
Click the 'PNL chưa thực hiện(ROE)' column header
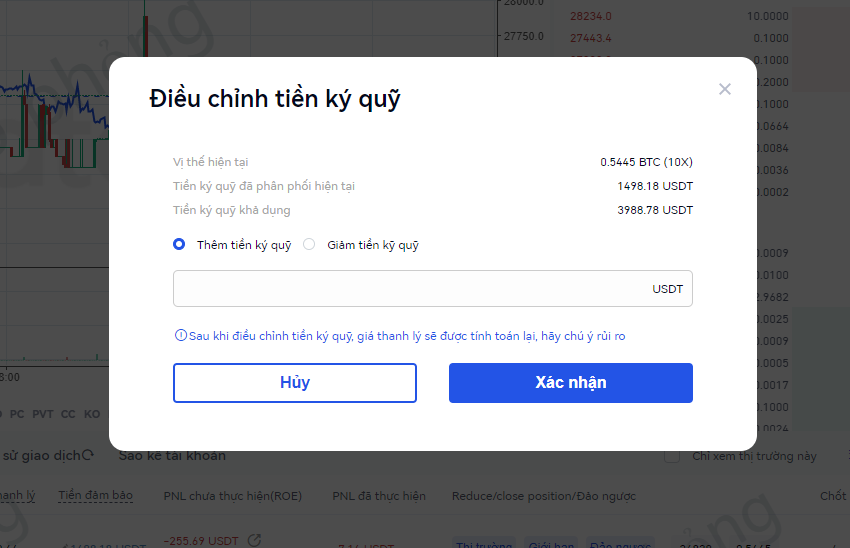pyautogui.click(x=232, y=496)
